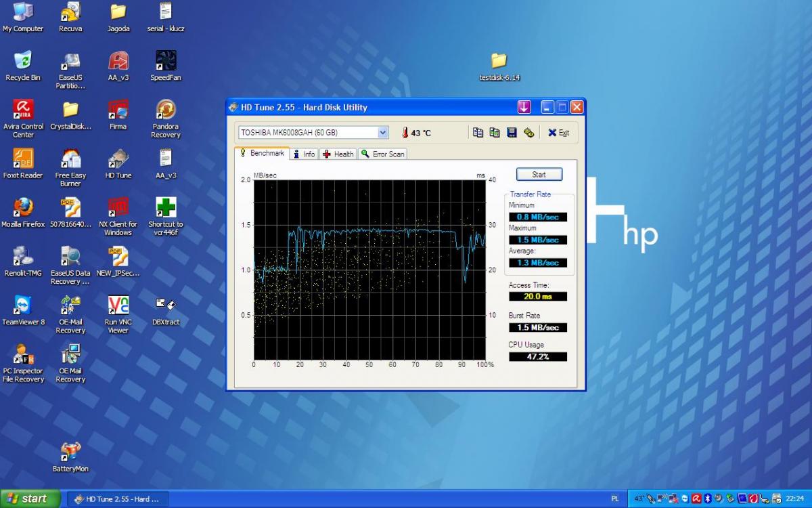Select the Jagoda folder icon
Viewport: 812px width, 508px height.
tap(118, 18)
